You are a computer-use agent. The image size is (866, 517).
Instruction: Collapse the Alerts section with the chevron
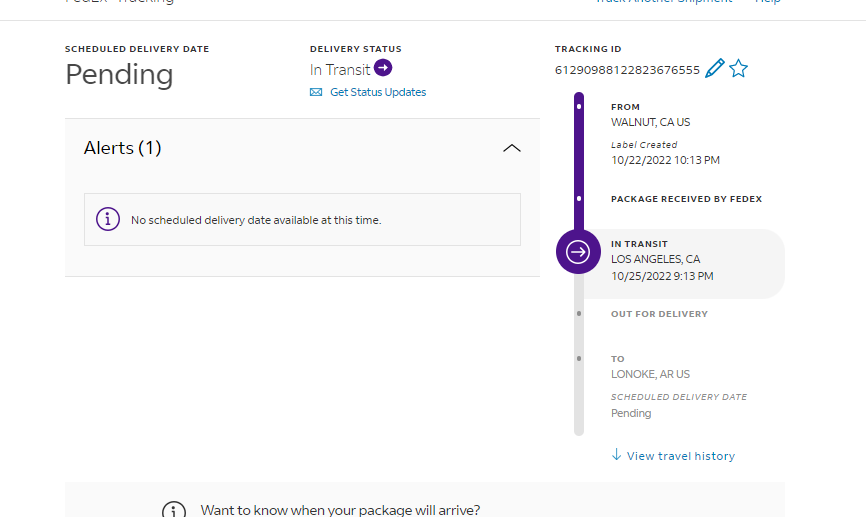(x=511, y=148)
